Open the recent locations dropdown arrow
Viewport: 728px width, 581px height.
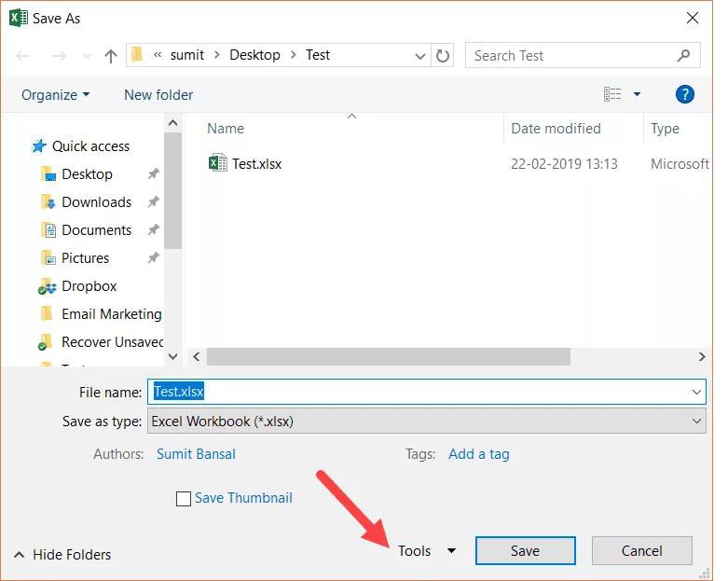(87, 56)
